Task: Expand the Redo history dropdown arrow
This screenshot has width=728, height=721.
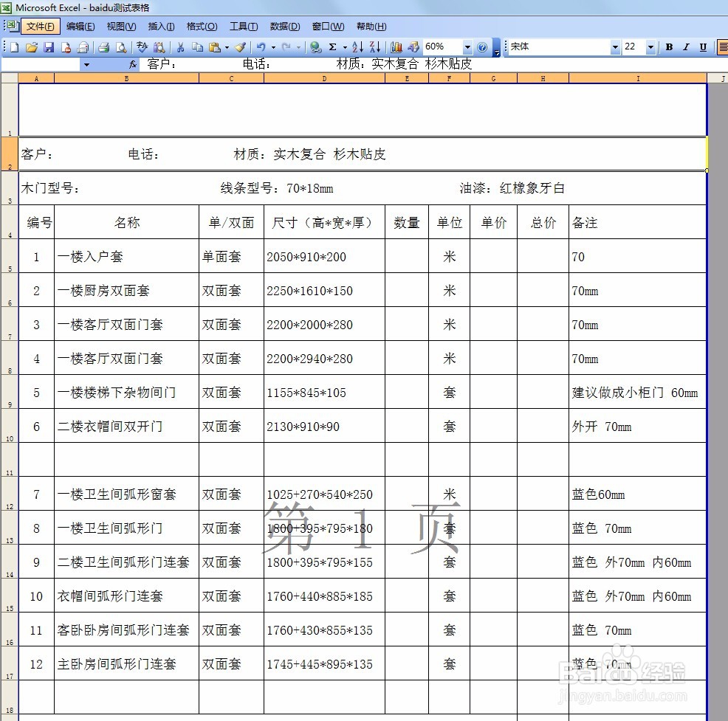Action: 298,46
